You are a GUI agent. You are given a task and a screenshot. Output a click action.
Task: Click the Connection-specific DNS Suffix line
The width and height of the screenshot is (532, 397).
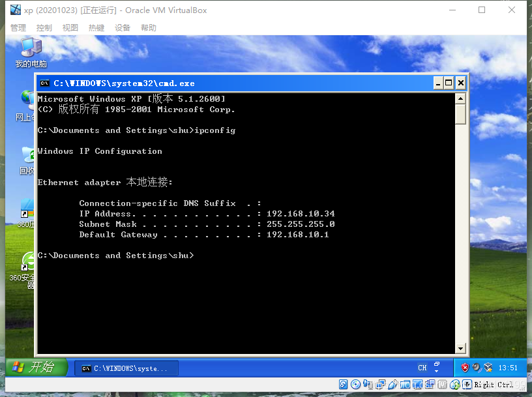pyautogui.click(x=170, y=203)
